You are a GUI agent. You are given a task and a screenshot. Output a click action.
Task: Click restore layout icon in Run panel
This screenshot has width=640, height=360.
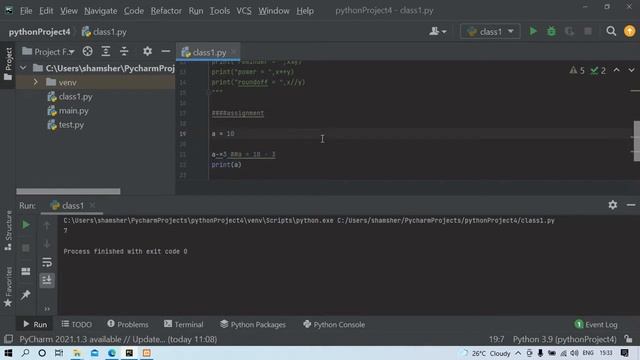tap(26, 271)
